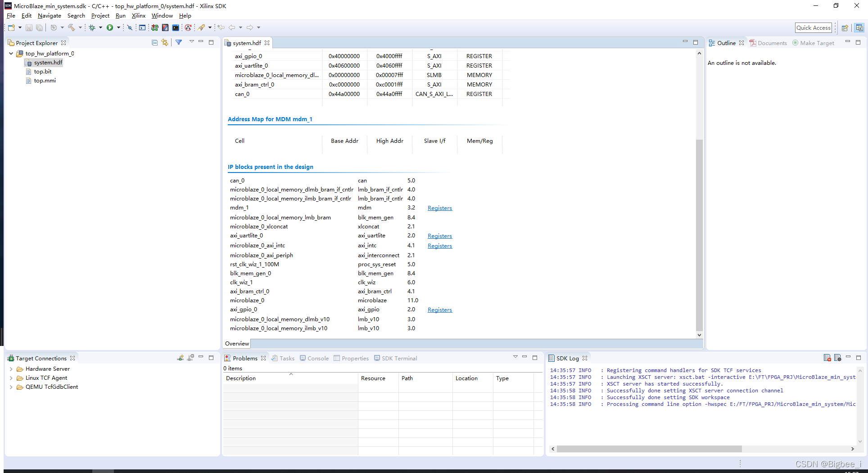Select top.bit file in Project Explorer
Screen dimensions: 868x473
pyautogui.click(x=39, y=71)
